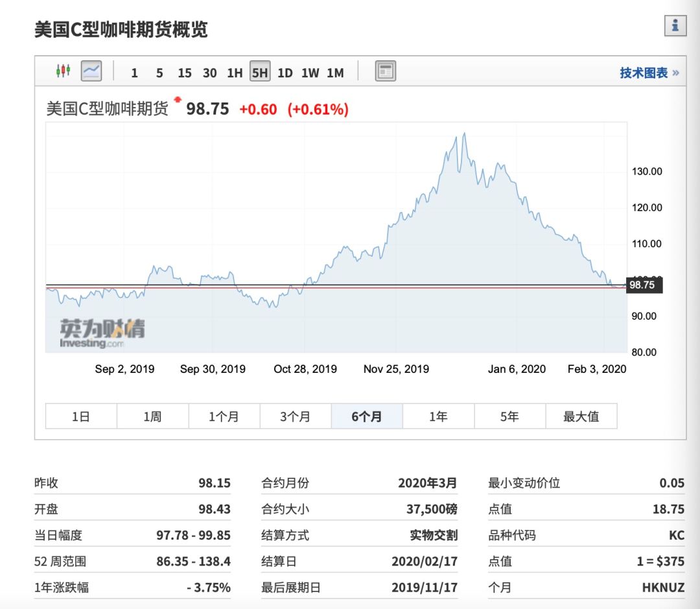Click the 昨收 value 98.15
The width and height of the screenshot is (700, 609).
pos(215,483)
